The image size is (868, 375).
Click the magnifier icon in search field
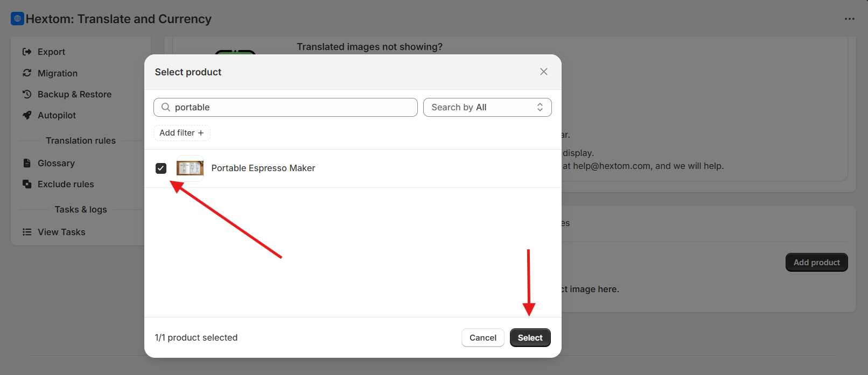(166, 107)
